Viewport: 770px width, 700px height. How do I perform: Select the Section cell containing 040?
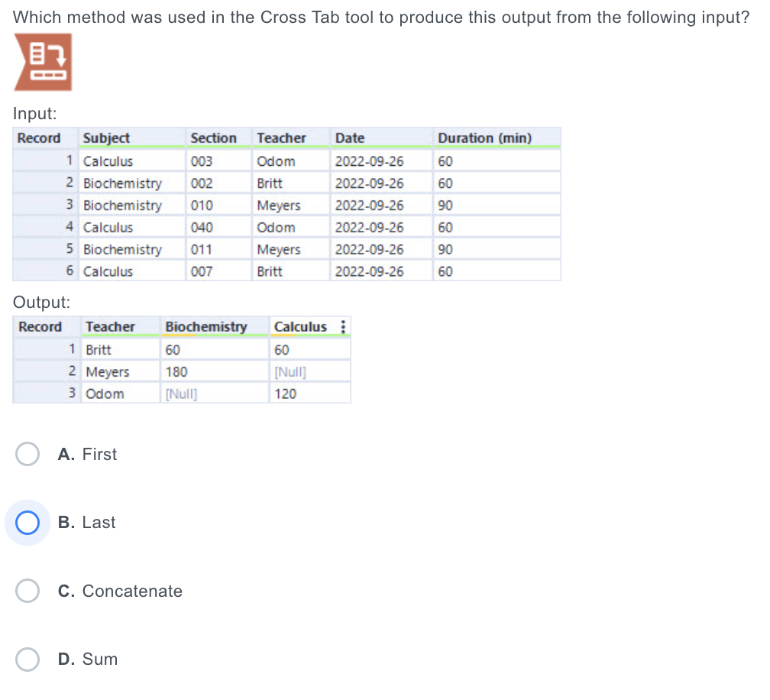pyautogui.click(x=219, y=228)
